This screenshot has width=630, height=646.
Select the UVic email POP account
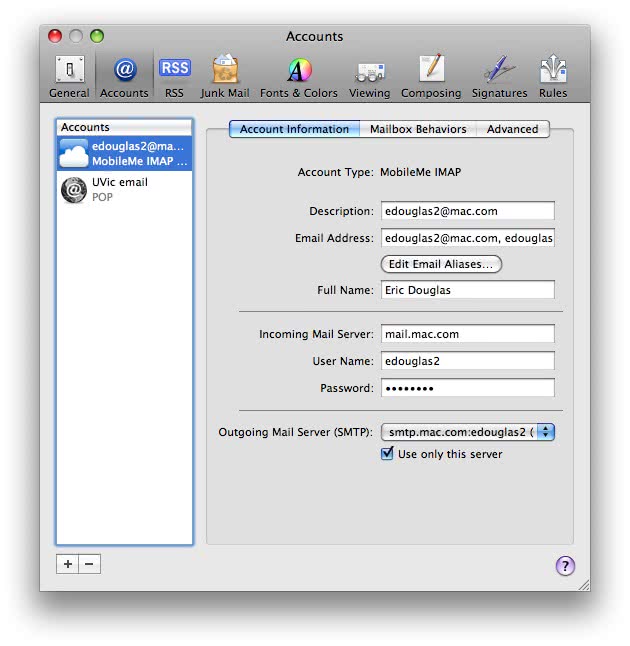tap(124, 190)
